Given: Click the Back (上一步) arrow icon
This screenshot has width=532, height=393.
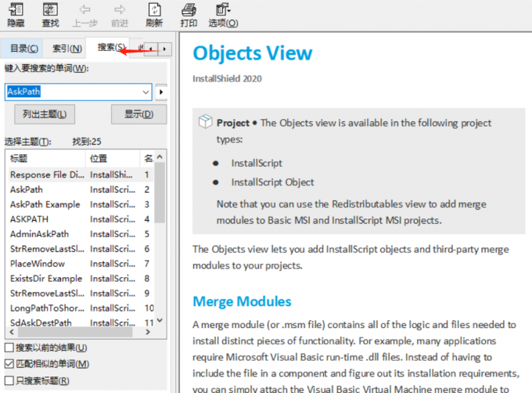Looking at the screenshot, I should (84, 10).
